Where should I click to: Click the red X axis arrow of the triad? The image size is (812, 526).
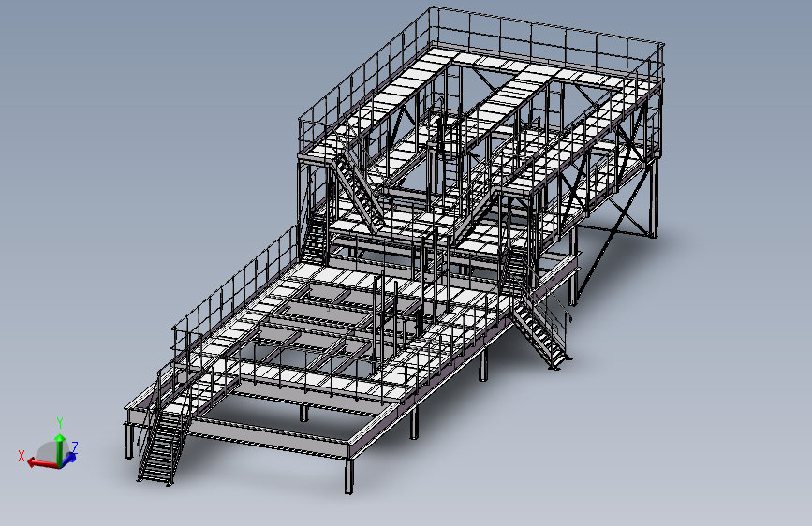tap(41, 463)
